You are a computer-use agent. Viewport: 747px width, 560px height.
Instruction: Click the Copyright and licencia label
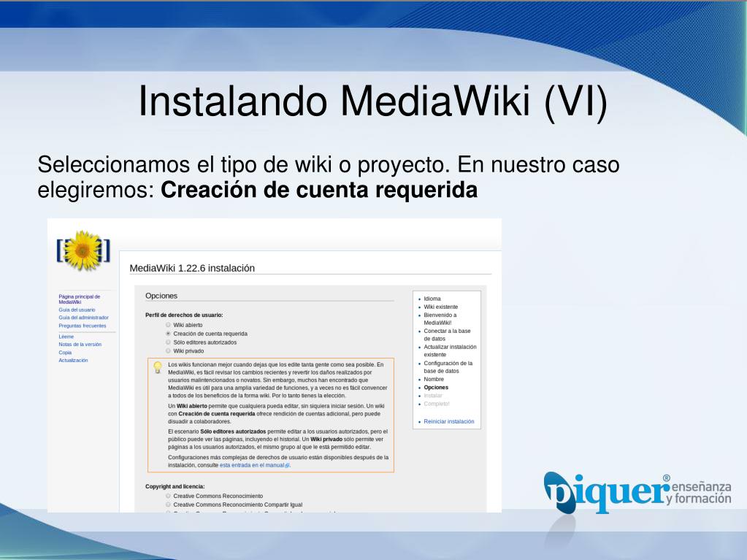[x=175, y=486]
